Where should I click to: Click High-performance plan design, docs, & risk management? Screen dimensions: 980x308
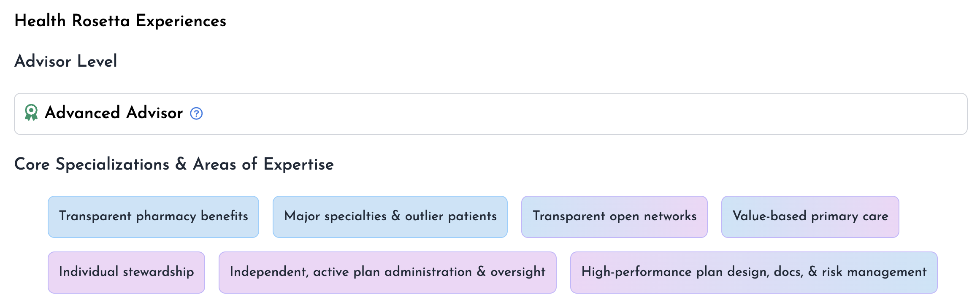tap(754, 272)
